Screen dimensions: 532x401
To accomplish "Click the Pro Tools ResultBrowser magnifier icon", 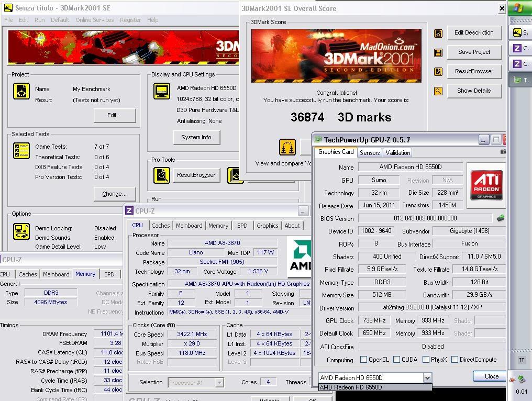I will pyautogui.click(x=162, y=175).
